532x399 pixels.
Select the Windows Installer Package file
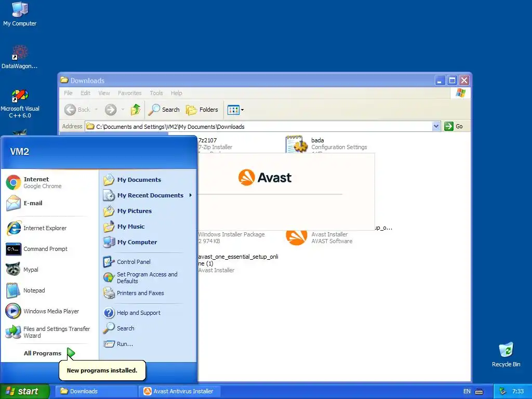point(231,237)
